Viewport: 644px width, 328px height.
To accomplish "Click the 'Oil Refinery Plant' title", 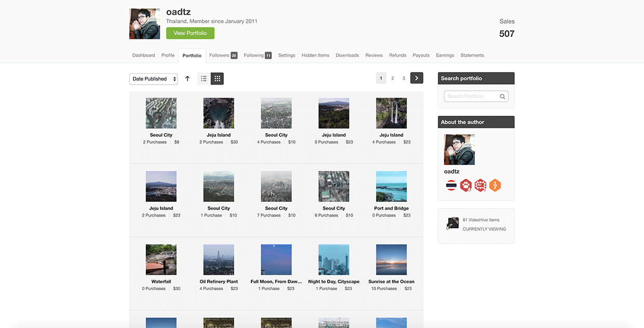I will point(219,282).
